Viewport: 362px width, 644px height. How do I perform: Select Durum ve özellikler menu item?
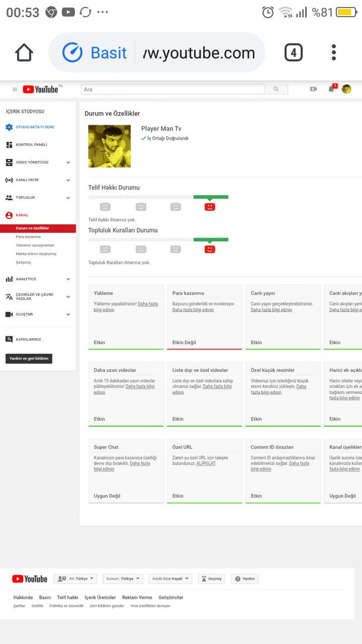click(38, 228)
